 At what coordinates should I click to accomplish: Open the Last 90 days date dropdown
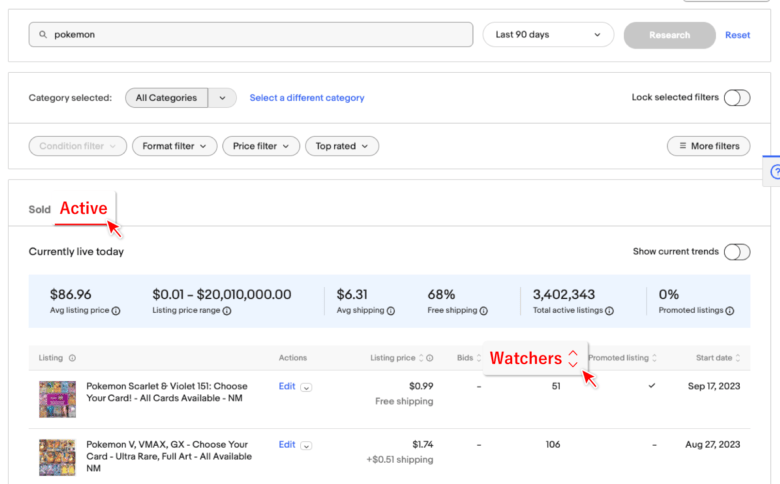point(548,35)
